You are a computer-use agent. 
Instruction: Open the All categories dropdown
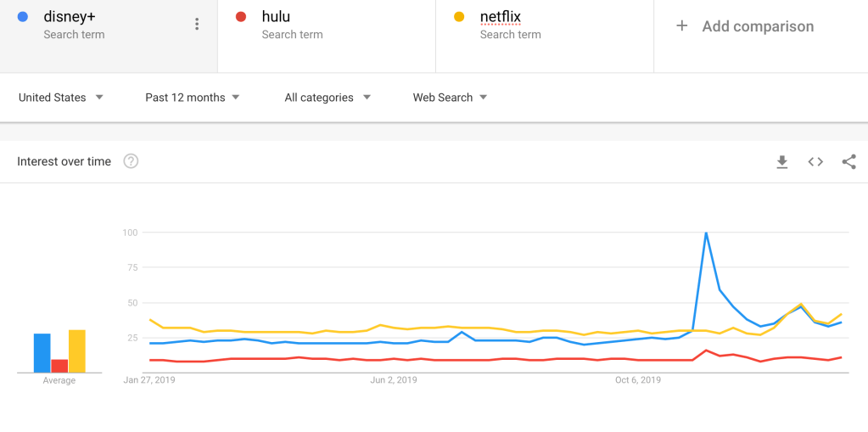tap(328, 98)
